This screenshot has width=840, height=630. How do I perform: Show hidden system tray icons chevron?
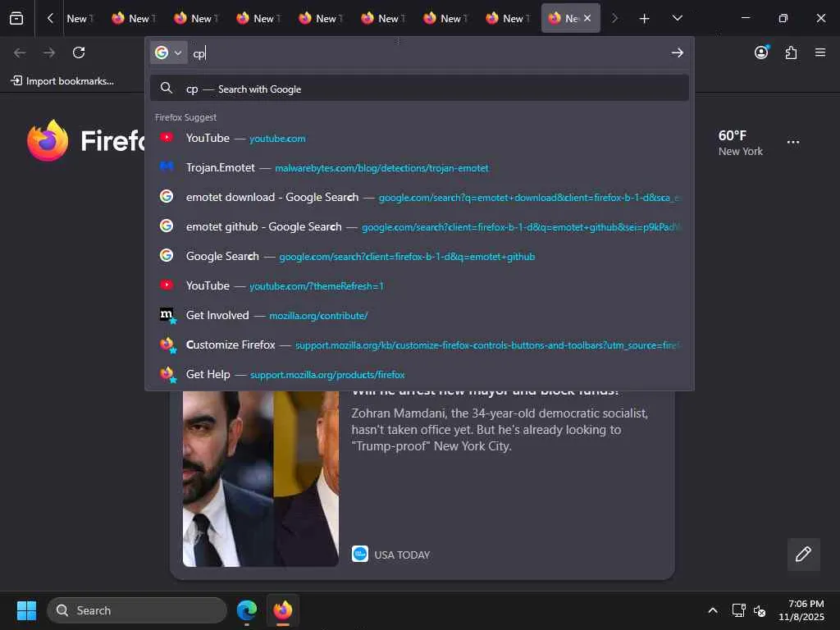pyautogui.click(x=713, y=610)
